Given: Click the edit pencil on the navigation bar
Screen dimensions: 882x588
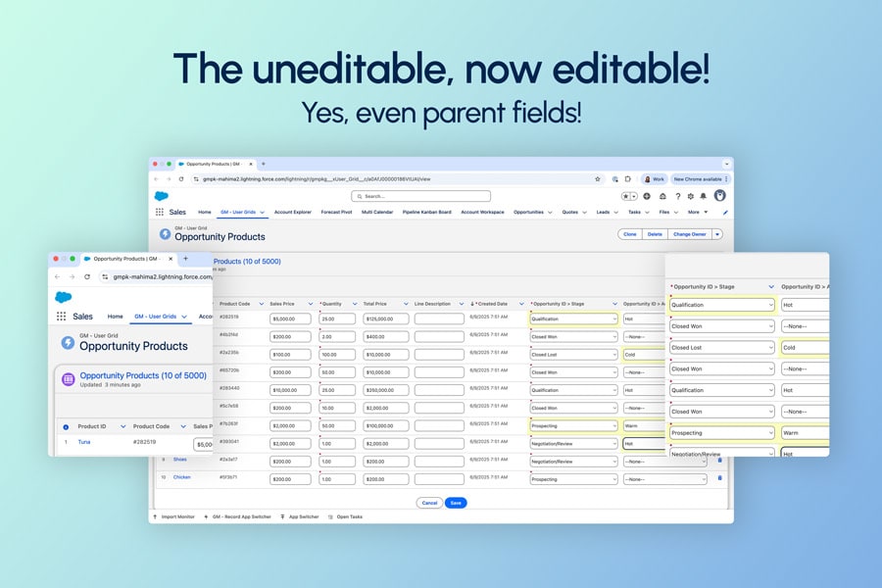Looking at the screenshot, I should (x=725, y=212).
